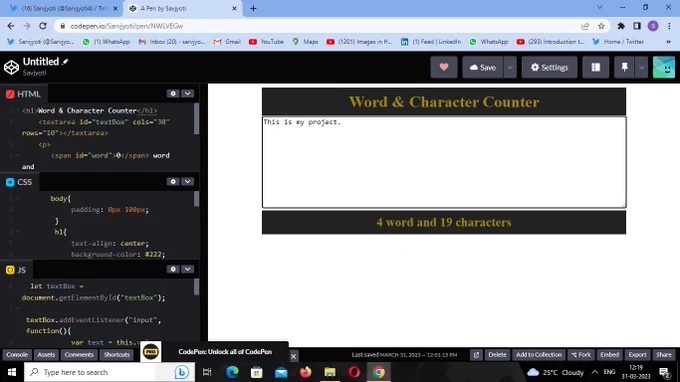
Task: Open Save options dropdown arrow
Action: (510, 67)
